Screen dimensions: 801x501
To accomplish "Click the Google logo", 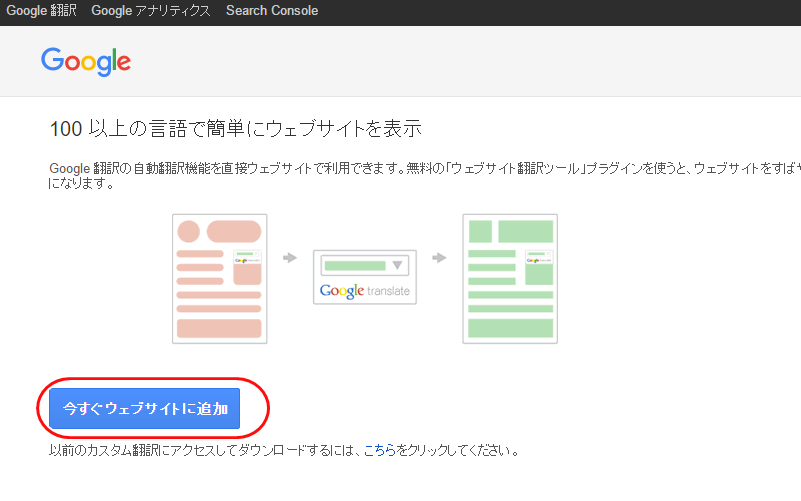I will pos(86,62).
